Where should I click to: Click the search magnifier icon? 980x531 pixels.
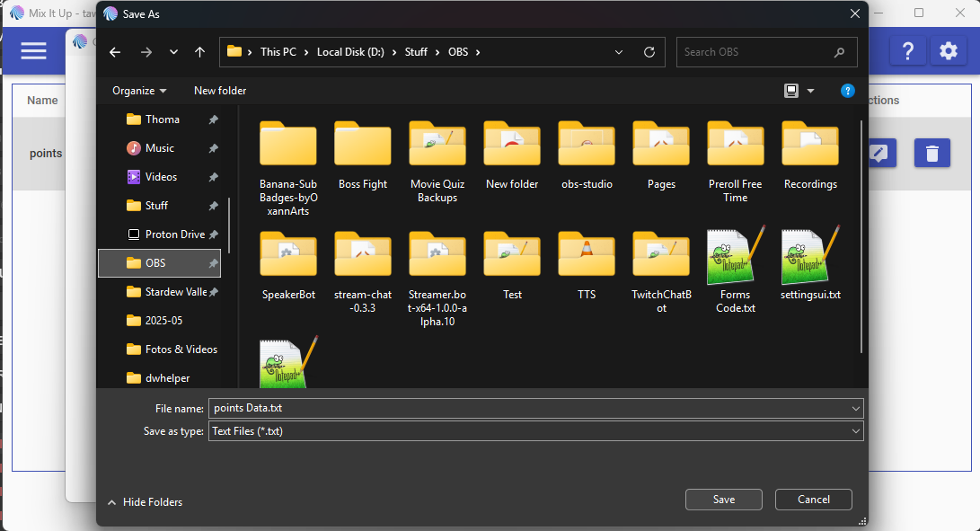(839, 52)
